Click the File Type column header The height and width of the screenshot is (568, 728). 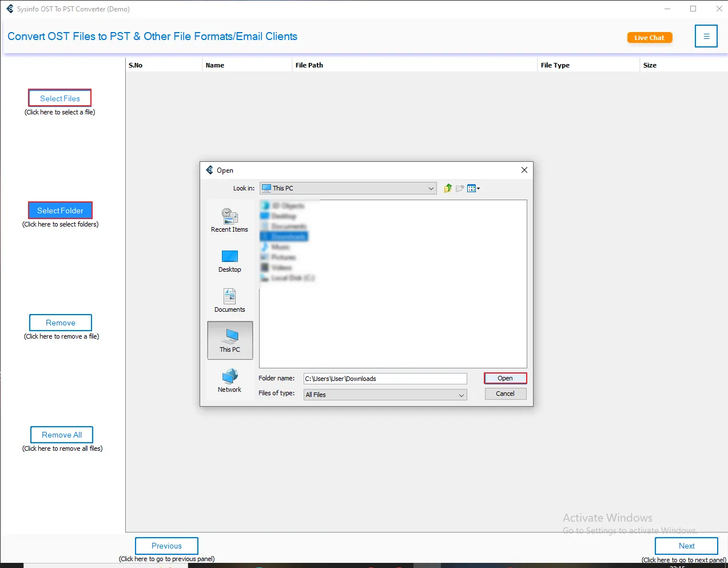click(588, 65)
